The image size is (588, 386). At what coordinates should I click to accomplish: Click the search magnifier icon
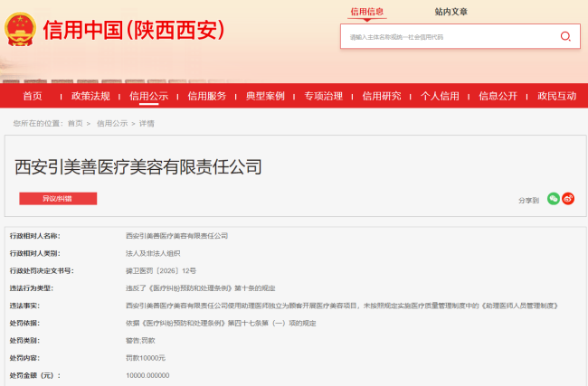[x=565, y=36]
